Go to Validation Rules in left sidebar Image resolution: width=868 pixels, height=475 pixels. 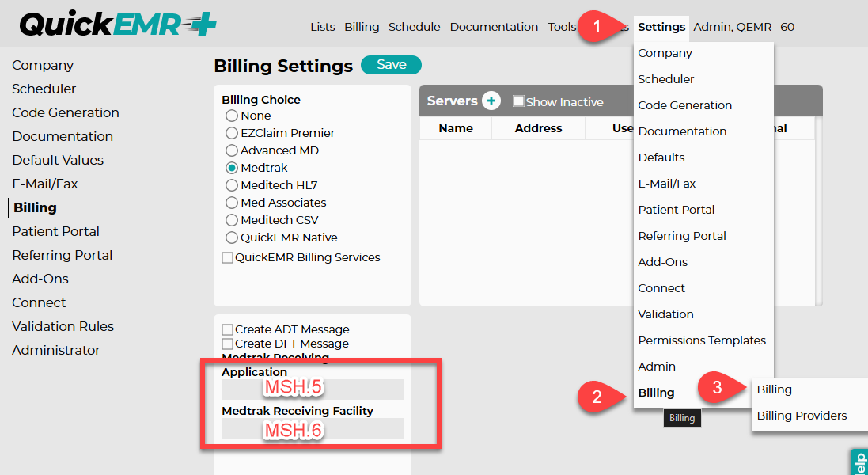point(63,327)
